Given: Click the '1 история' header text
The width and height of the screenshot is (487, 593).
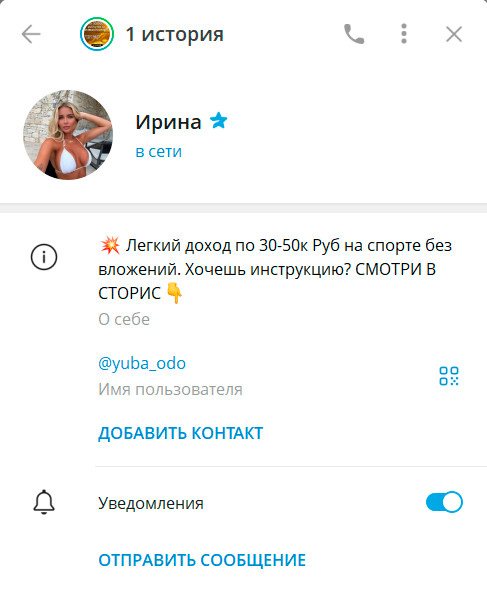Looking at the screenshot, I should [175, 34].
